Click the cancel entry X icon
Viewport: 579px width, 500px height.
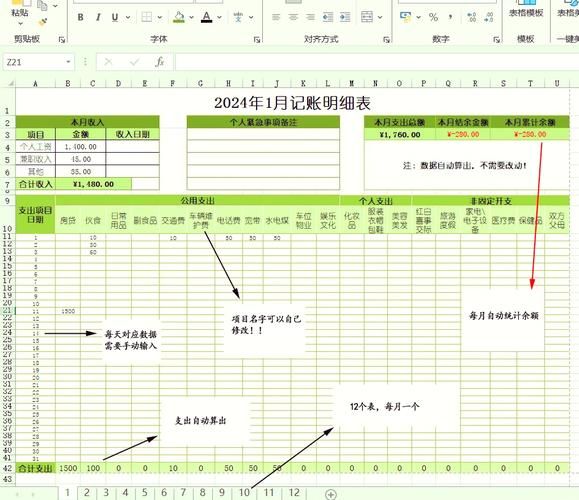[108, 62]
